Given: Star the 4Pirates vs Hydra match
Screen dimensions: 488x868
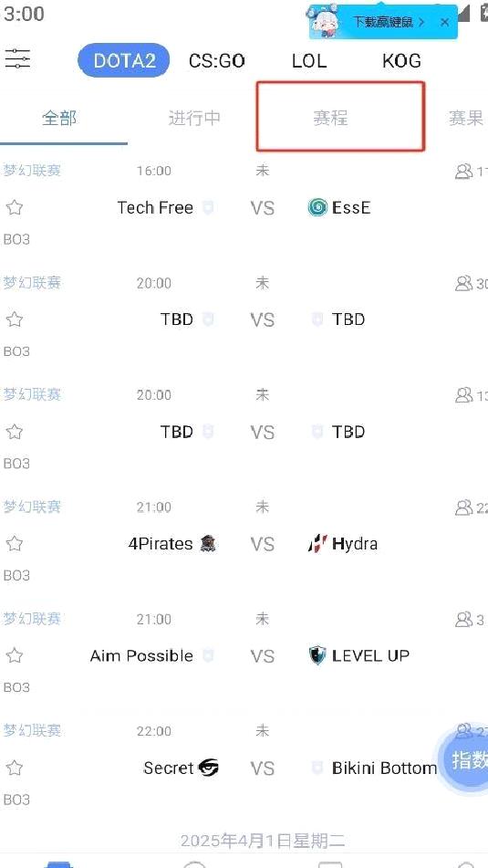Looking at the screenshot, I should 15,544.
